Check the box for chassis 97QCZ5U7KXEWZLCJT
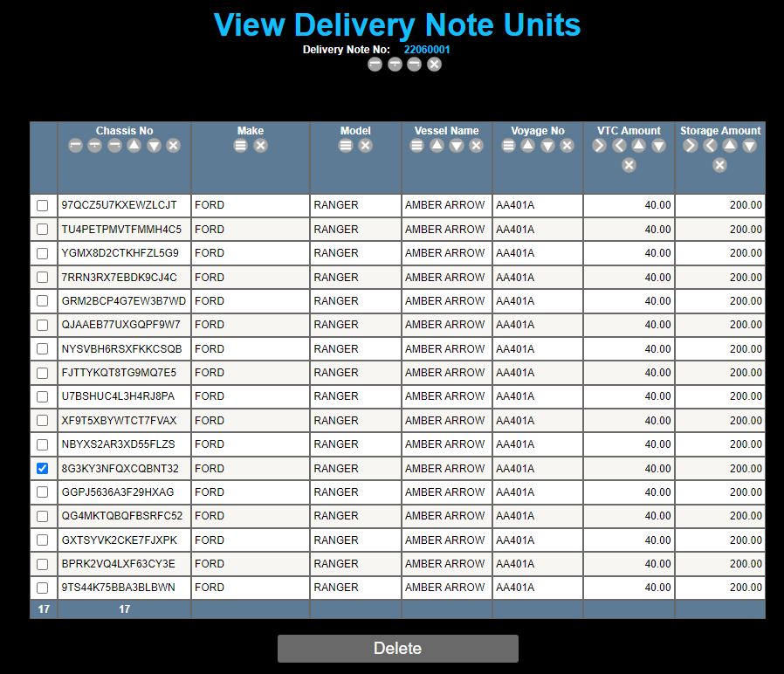Viewport: 784px width, 674px height. (x=43, y=205)
